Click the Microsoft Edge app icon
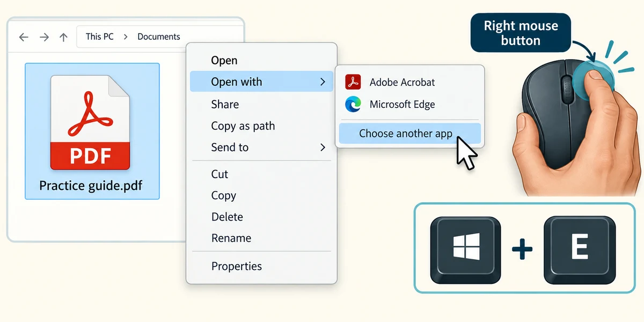The height and width of the screenshot is (322, 644). pyautogui.click(x=353, y=105)
